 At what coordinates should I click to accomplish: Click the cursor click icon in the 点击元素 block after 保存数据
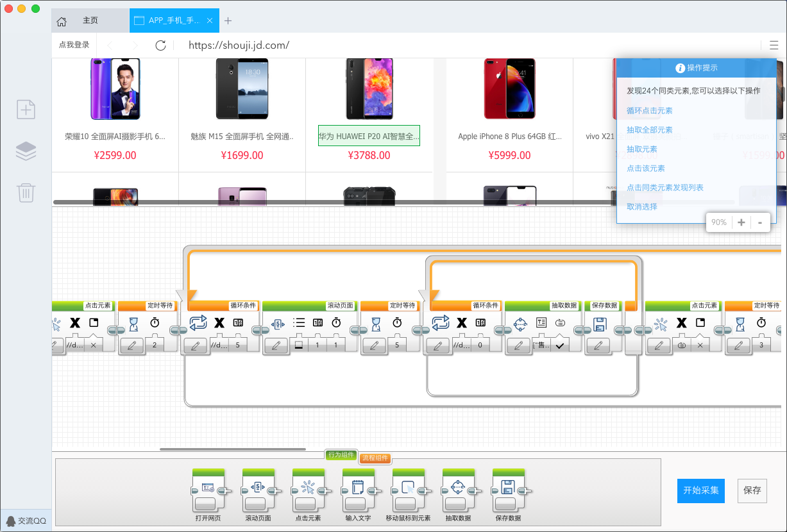click(661, 324)
